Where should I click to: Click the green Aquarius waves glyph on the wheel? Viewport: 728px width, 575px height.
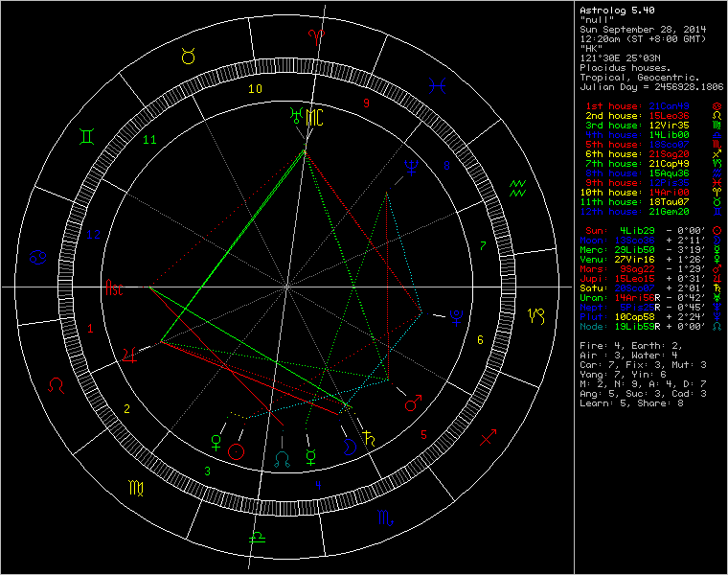click(x=517, y=188)
